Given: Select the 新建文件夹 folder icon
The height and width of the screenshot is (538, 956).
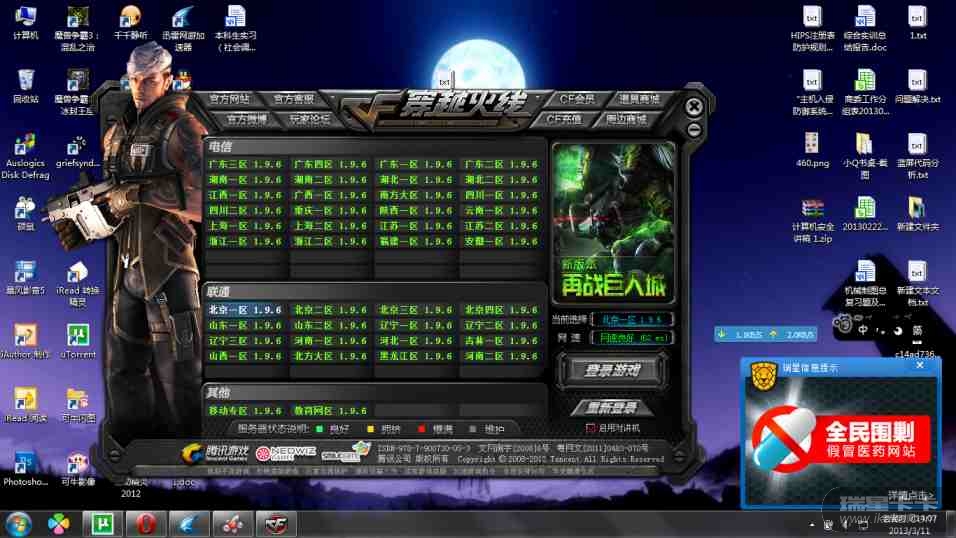Looking at the screenshot, I should click(x=918, y=213).
